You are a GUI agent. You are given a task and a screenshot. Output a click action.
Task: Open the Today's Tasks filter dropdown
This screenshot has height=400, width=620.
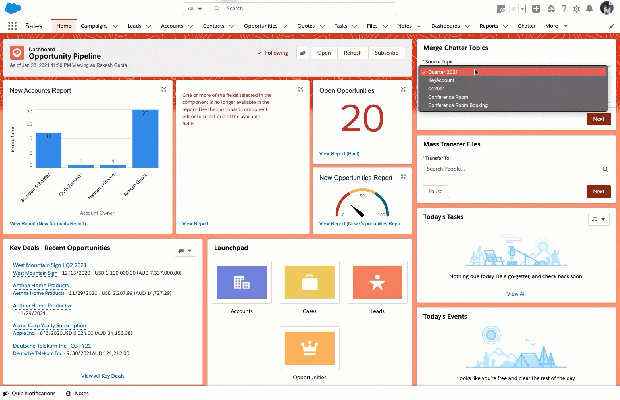[599, 219]
